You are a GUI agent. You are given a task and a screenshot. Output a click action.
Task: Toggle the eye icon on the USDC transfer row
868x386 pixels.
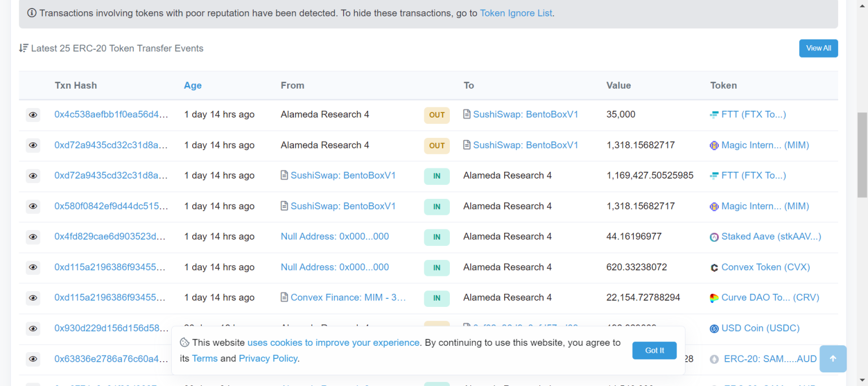pos(33,328)
